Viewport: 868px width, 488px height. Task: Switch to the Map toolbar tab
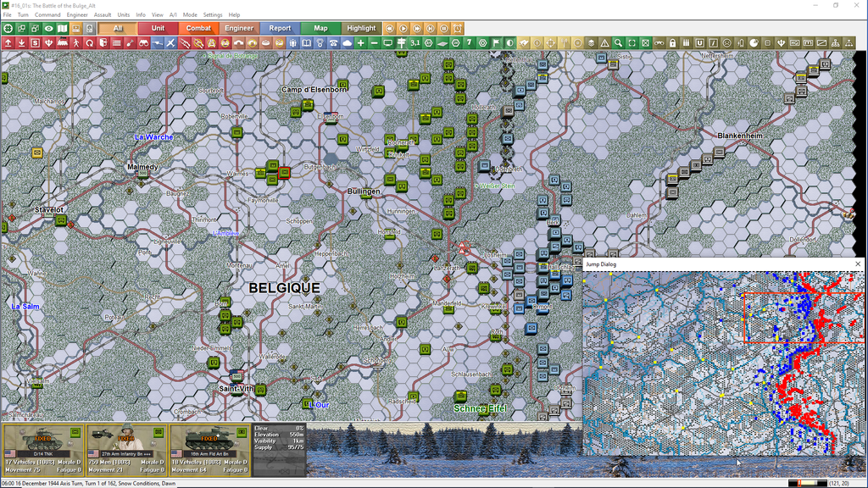(x=320, y=28)
